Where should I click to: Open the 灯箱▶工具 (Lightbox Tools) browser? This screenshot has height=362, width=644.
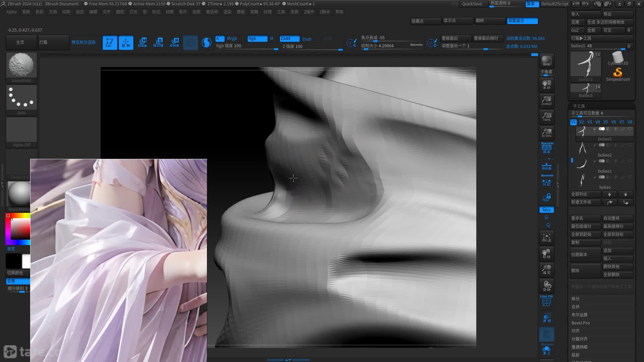(601, 38)
